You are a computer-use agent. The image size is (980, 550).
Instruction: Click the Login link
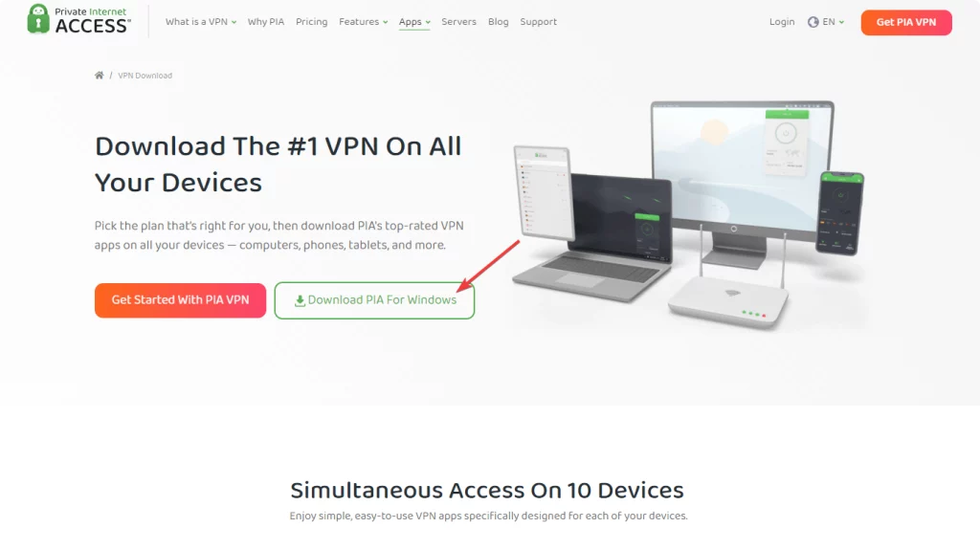pyautogui.click(x=782, y=22)
